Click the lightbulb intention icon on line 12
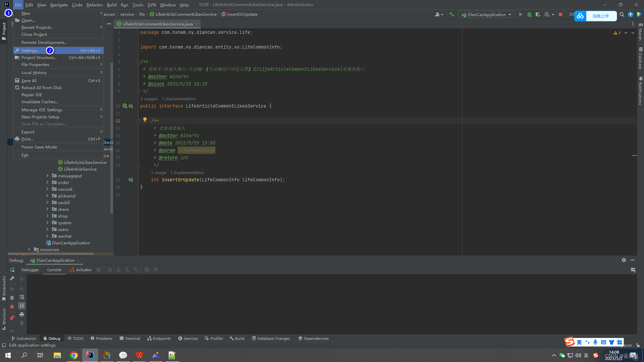 pyautogui.click(x=145, y=120)
